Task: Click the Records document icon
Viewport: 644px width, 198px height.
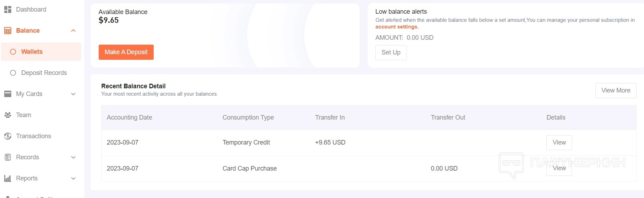Action: point(8,157)
